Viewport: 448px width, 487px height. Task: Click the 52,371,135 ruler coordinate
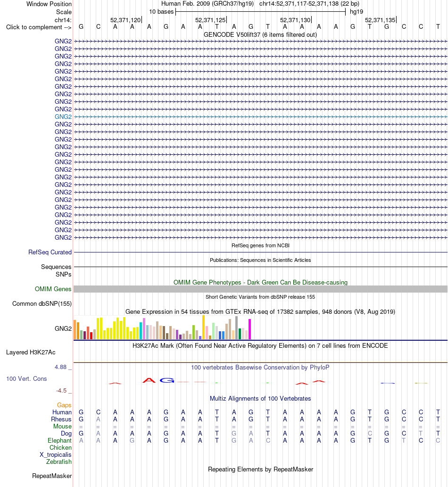click(380, 20)
